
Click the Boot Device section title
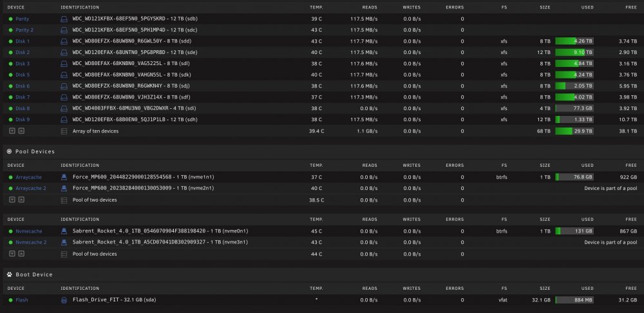point(34,274)
